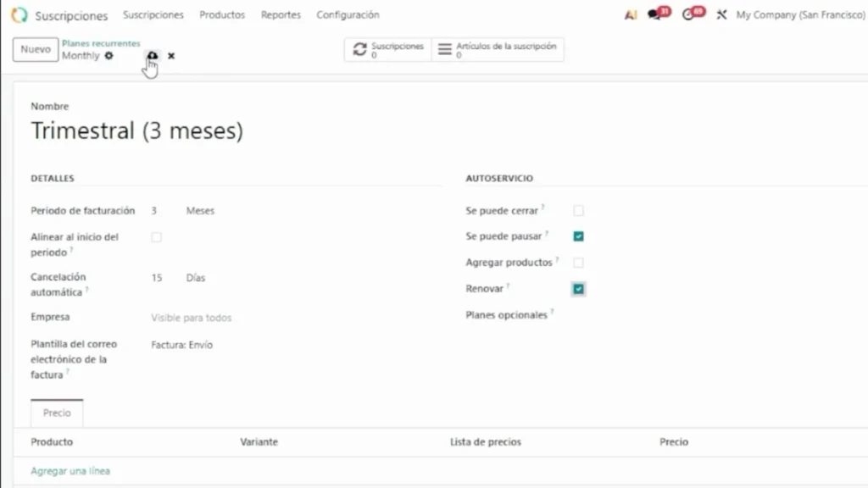Viewport: 868px width, 488px height.
Task: Open the AI assistant icon
Action: click(630, 15)
